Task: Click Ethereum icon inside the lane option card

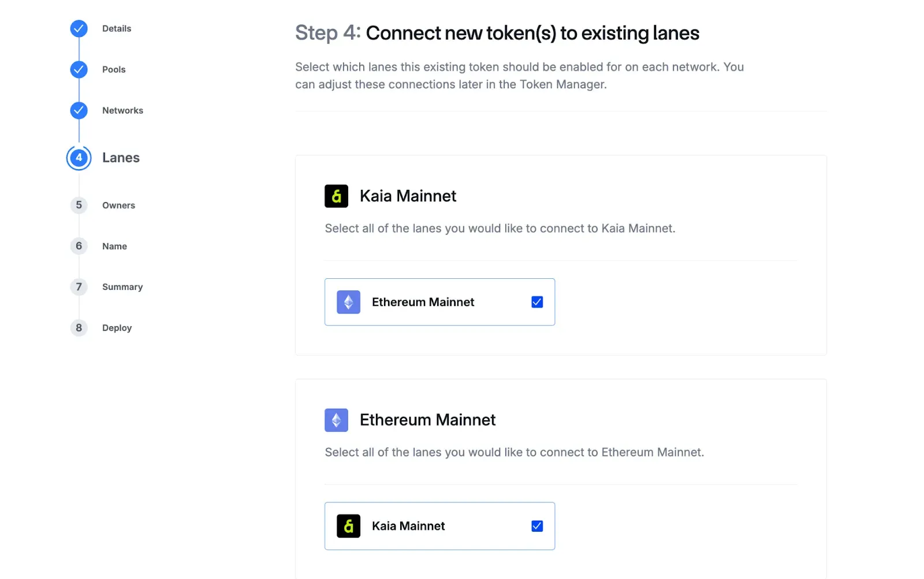Action: (x=348, y=302)
